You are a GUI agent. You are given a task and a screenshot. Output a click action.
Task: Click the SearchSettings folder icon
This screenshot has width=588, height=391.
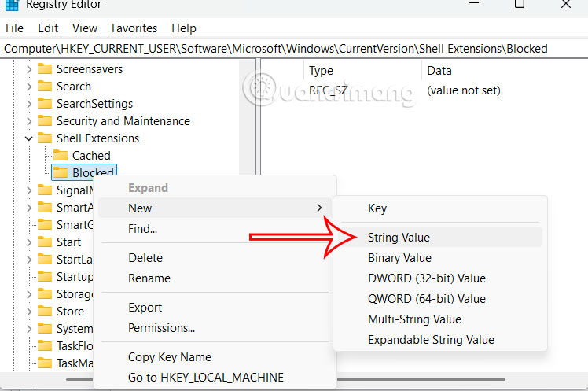[45, 104]
